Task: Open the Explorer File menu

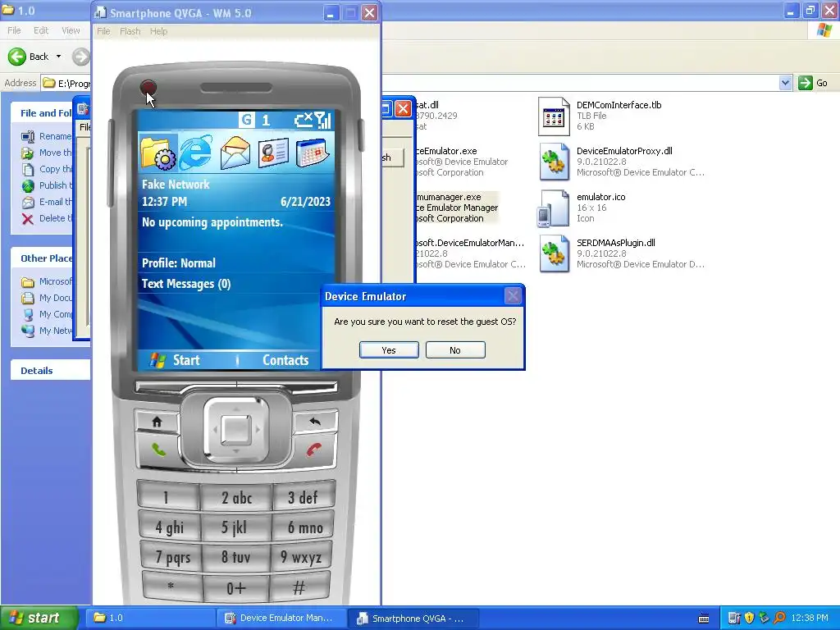Action: (14, 30)
